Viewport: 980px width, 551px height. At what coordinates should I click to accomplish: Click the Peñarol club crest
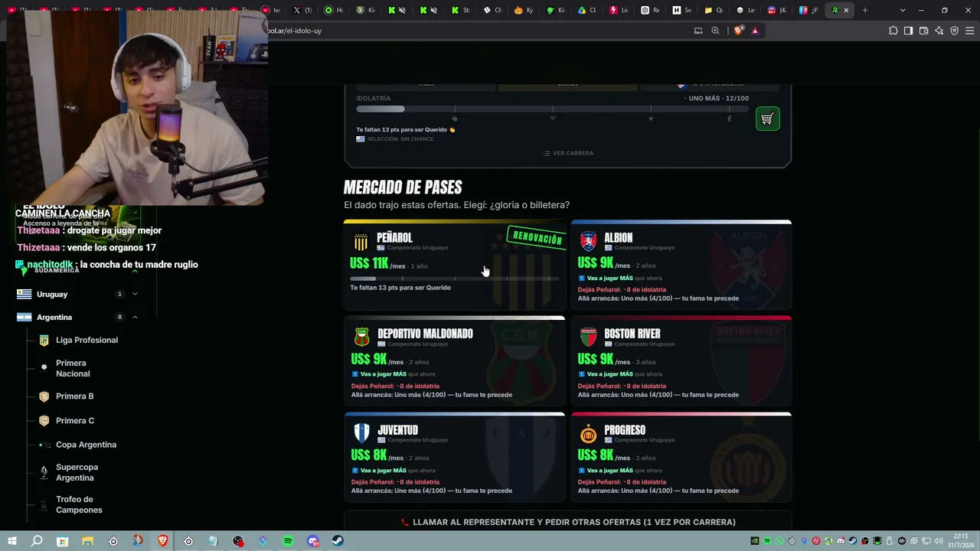[361, 243]
